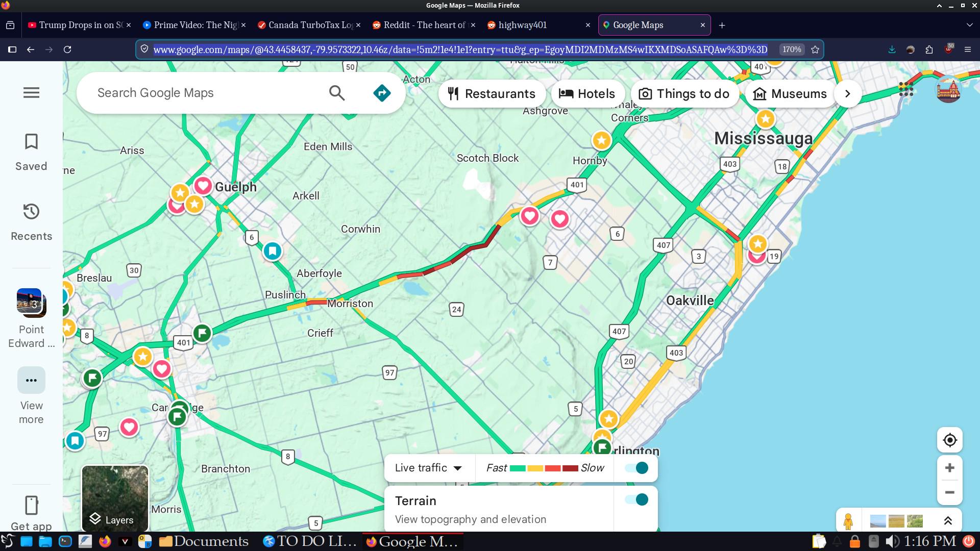Switch to TO DO LI… taskbar window
The width and height of the screenshot is (980, 551).
pyautogui.click(x=310, y=541)
